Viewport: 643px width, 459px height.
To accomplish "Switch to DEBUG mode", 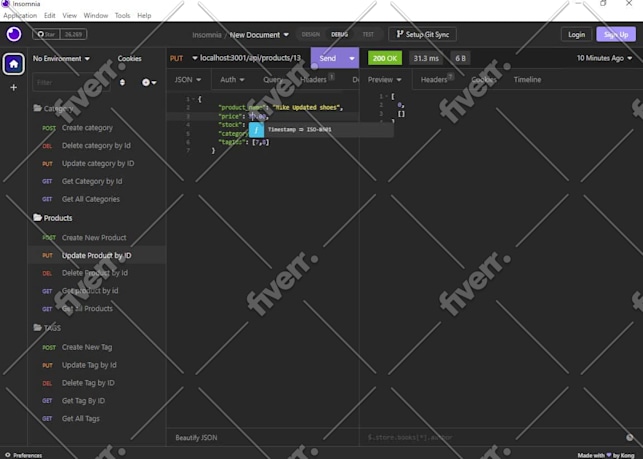I will click(340, 34).
